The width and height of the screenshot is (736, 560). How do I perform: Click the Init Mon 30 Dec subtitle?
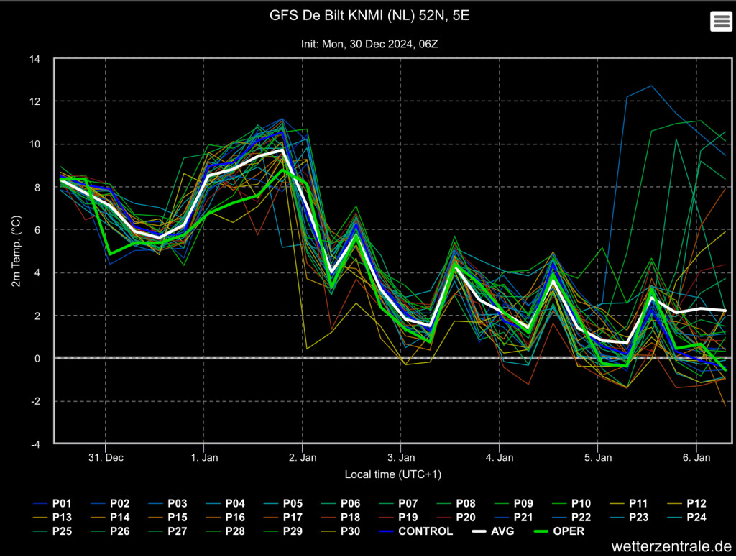click(x=369, y=44)
